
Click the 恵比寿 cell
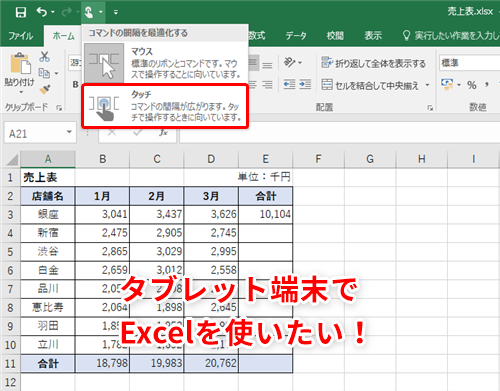(x=48, y=307)
